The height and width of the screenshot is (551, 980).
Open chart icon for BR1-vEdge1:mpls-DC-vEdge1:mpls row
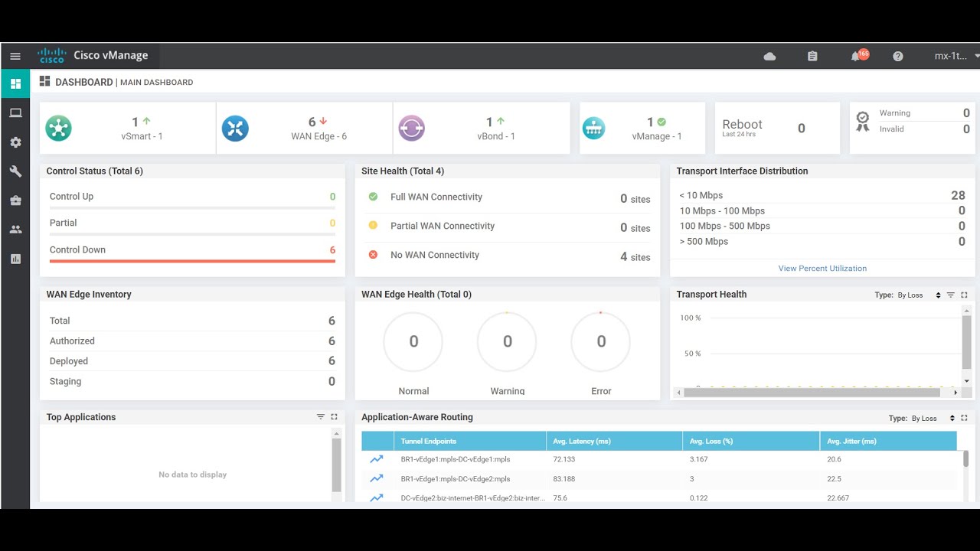point(377,460)
